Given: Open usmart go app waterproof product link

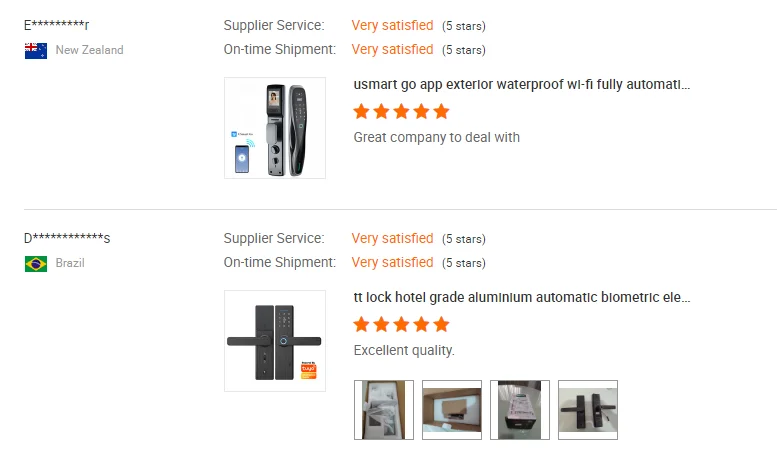Looking at the screenshot, I should click(x=521, y=84).
